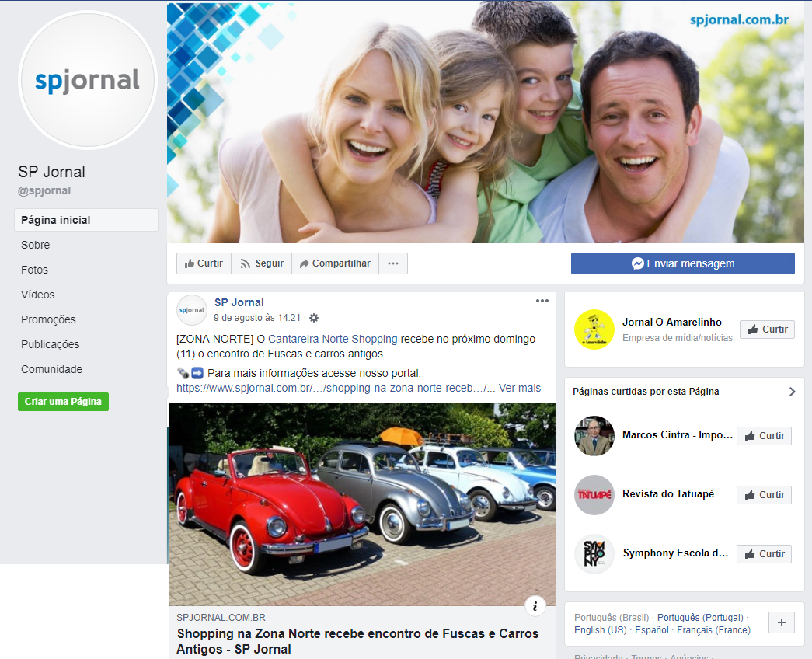Image resolution: width=812 pixels, height=659 pixels.
Task: Click the Criar uma Página button
Action: click(63, 402)
